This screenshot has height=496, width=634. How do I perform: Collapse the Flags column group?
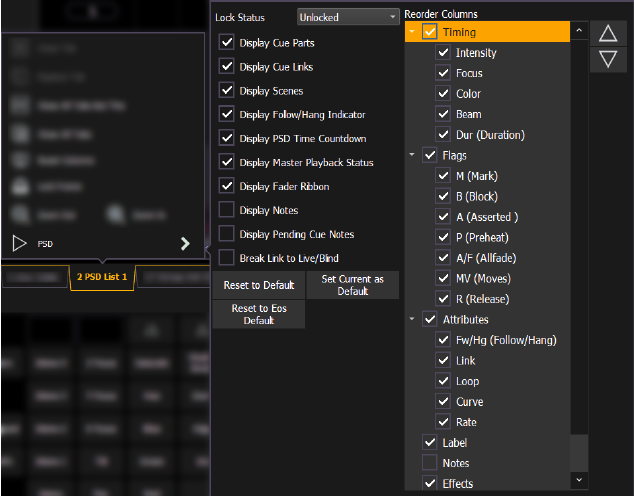[412, 155]
